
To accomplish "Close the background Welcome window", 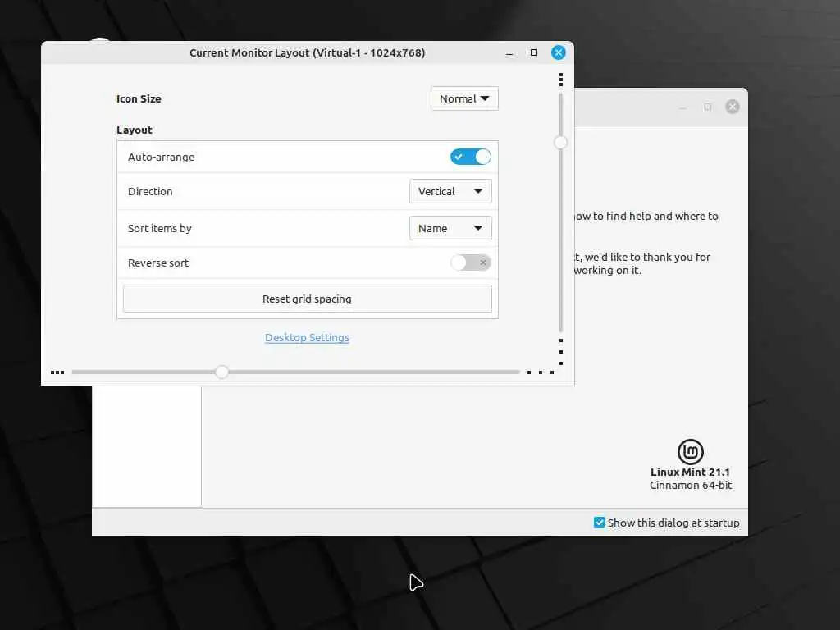I will (x=733, y=107).
